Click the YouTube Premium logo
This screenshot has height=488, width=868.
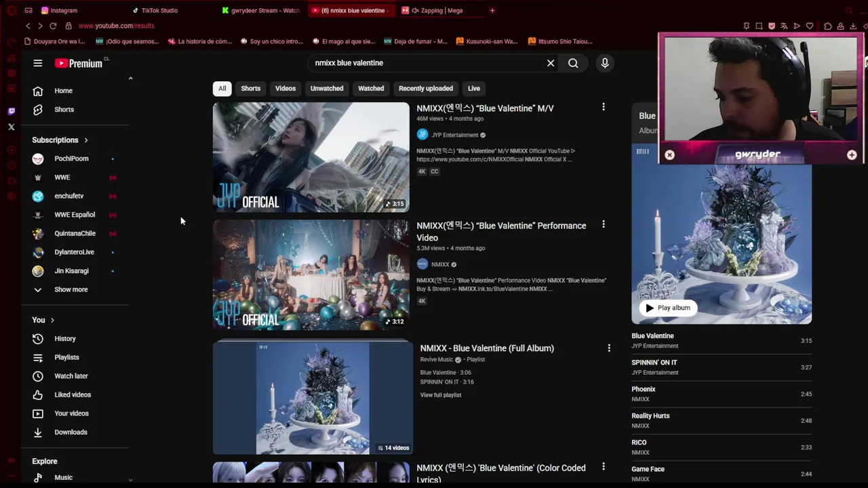(x=79, y=63)
